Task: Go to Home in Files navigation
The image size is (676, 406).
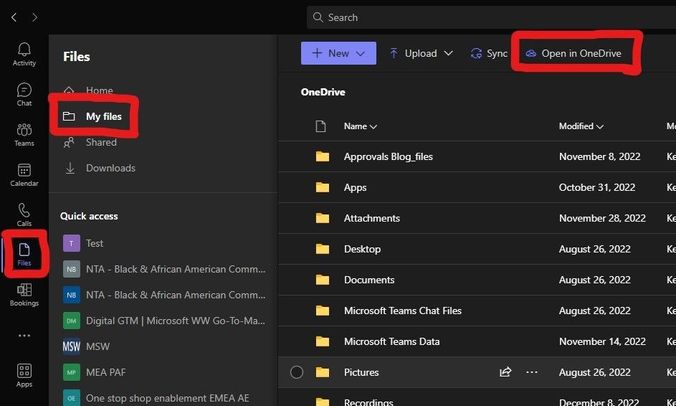Action: [99, 91]
